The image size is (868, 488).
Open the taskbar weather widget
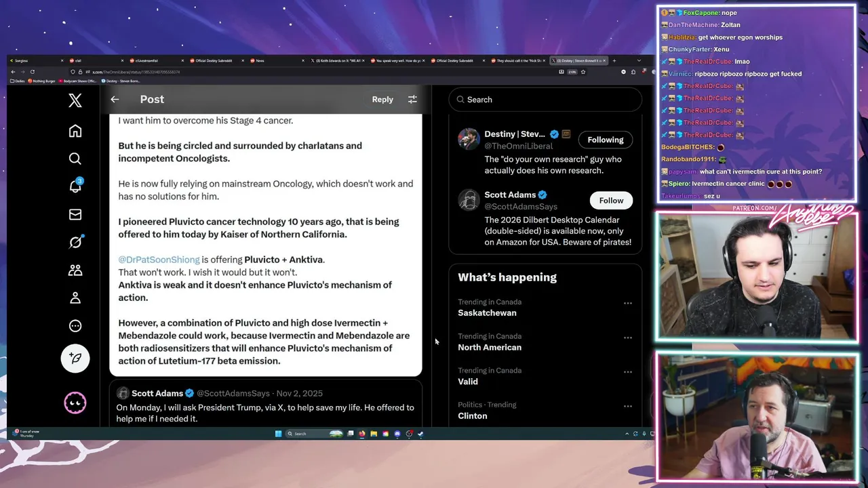click(27, 434)
